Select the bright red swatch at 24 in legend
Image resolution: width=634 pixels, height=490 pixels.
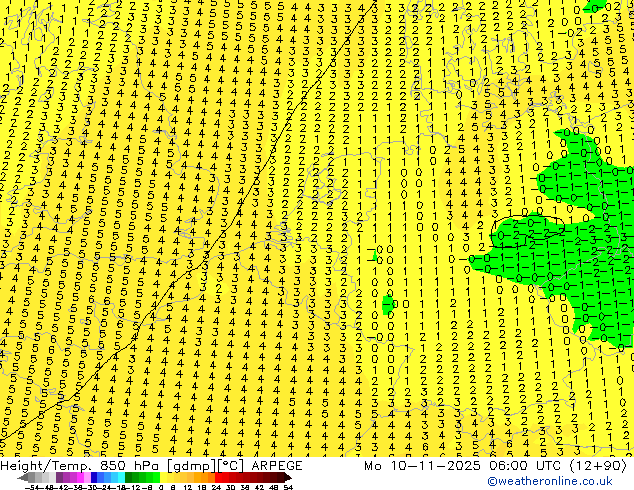click(x=218, y=477)
